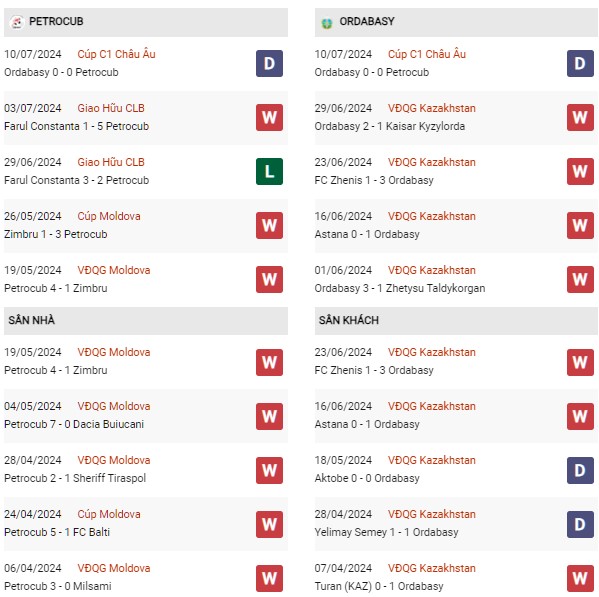Open the Cúp C1 Châu Âu link under Petrocub
Image resolution: width=599 pixels, height=597 pixels.
click(x=117, y=54)
